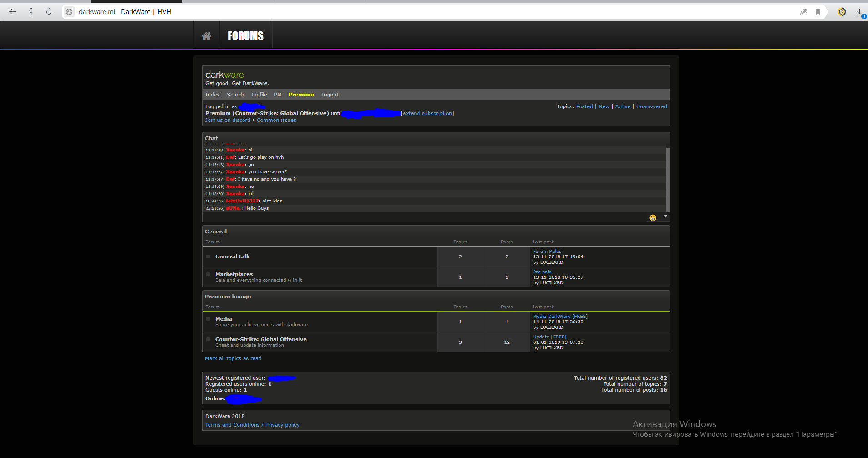Click chat message "you have server?"
The width and height of the screenshot is (868, 458).
pyautogui.click(x=268, y=172)
